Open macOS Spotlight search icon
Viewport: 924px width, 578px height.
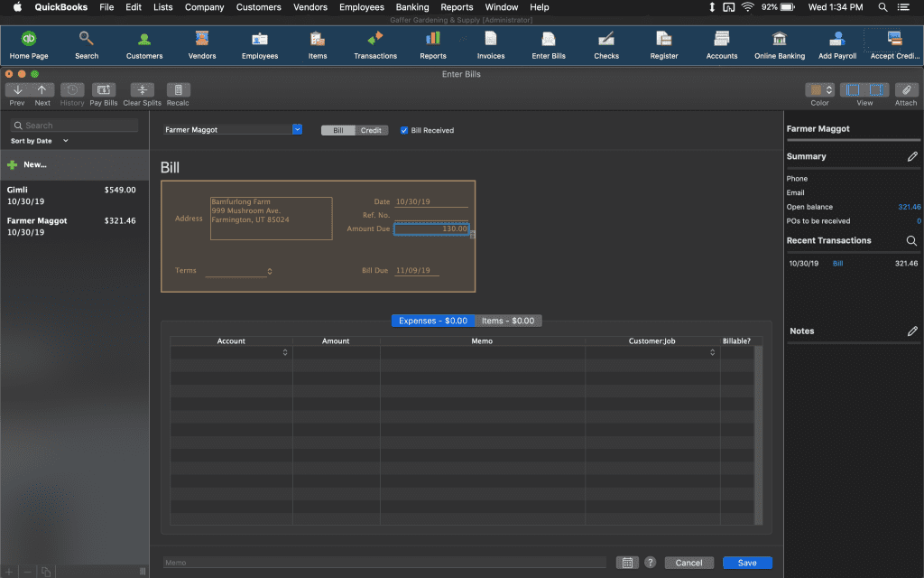point(882,7)
